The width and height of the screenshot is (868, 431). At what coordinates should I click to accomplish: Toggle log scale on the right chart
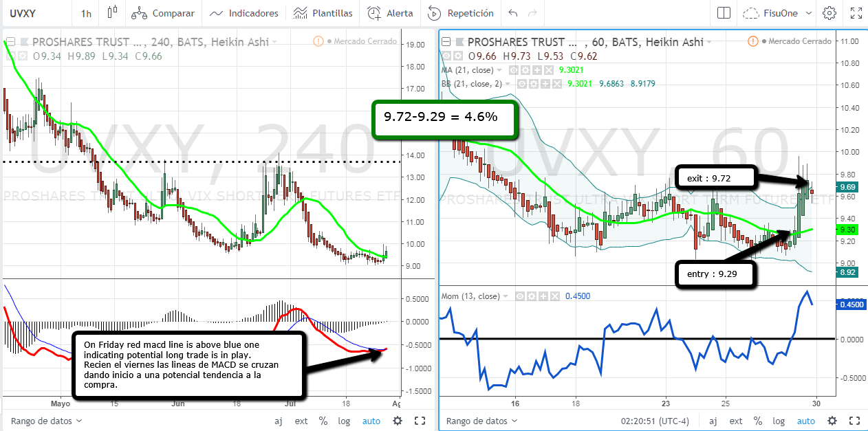(x=778, y=421)
